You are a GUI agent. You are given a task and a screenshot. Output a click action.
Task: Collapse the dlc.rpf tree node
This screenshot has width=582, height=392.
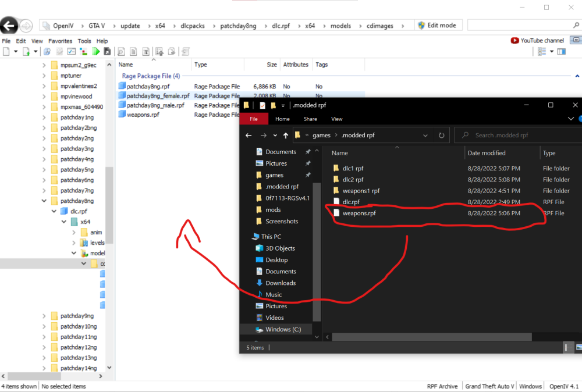(x=54, y=211)
